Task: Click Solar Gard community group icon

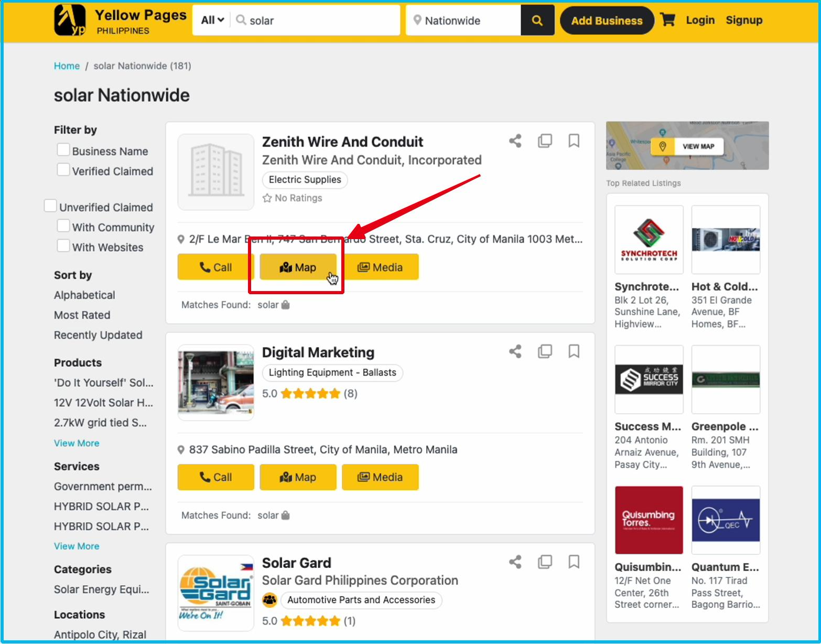Action: (x=269, y=599)
